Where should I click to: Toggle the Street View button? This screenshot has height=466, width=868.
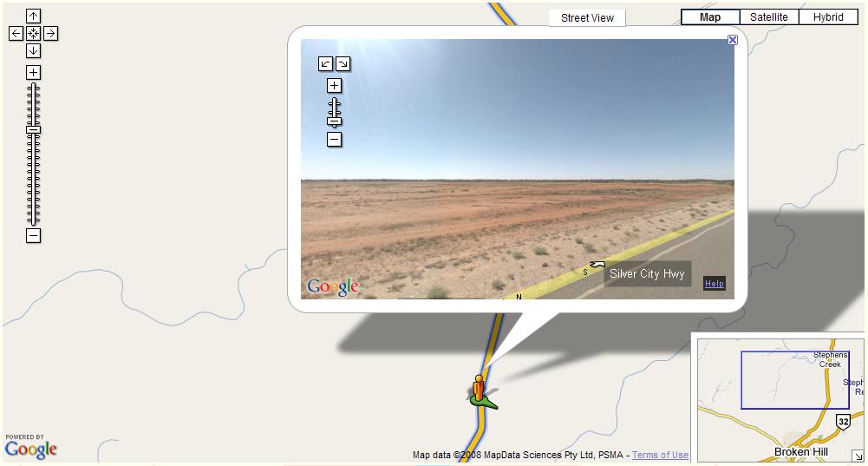pyautogui.click(x=587, y=17)
